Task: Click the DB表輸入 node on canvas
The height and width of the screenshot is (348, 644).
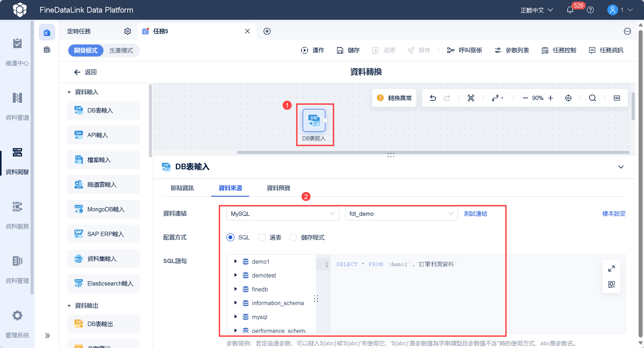Action: click(314, 120)
